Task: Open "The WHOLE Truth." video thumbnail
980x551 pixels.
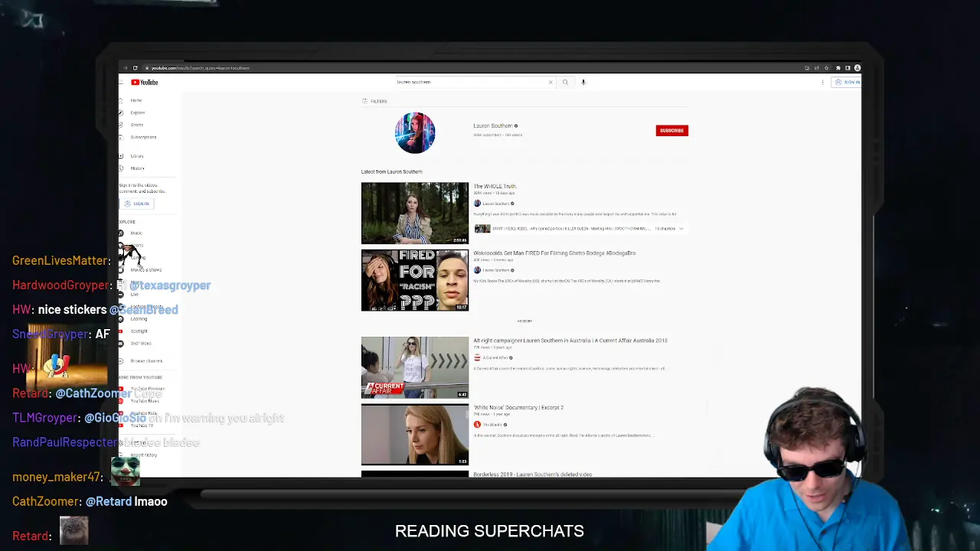Action: point(414,213)
